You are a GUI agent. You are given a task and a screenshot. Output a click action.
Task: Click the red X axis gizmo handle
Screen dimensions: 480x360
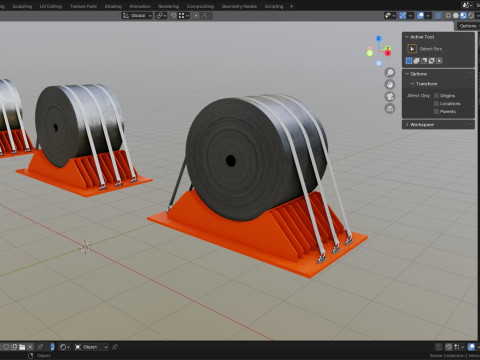tap(388, 53)
